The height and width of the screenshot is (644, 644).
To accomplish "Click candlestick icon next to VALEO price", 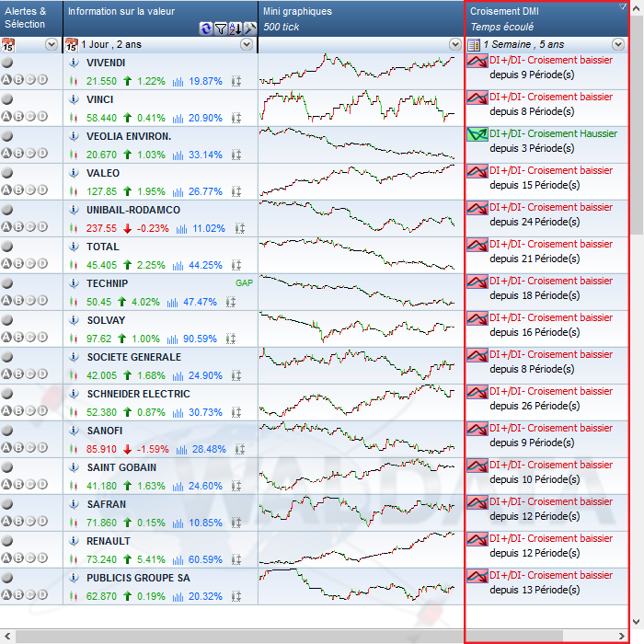I will pyautogui.click(x=74, y=191).
